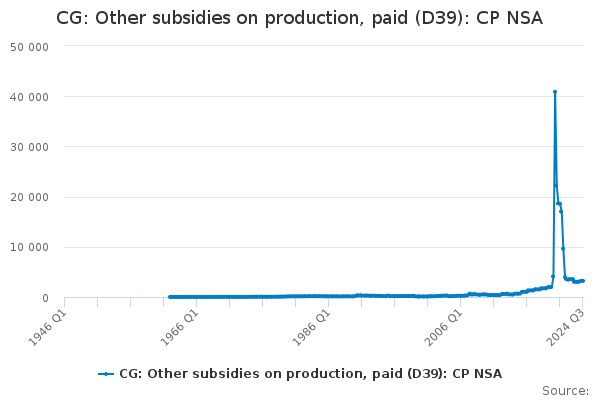The width and height of the screenshot is (600, 400).
Task: Toggle the CG: Other subsidies legend series
Action: pos(310,374)
